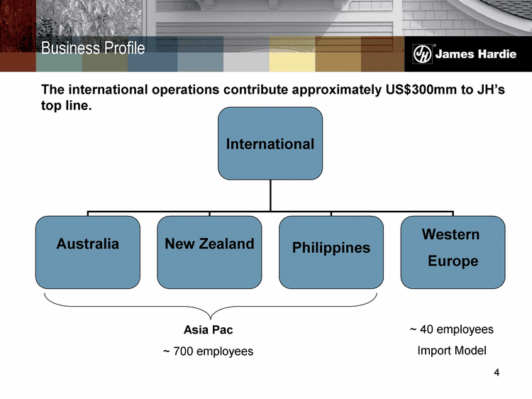The height and width of the screenshot is (399, 532).
Task: Click the ~ 700 employees text
Action: coord(208,351)
